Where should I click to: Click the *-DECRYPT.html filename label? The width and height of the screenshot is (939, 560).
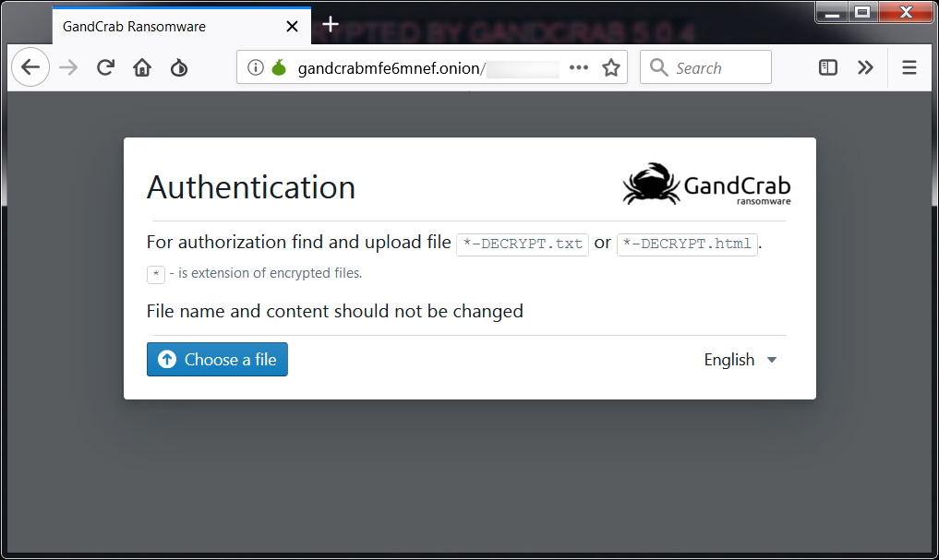(687, 244)
